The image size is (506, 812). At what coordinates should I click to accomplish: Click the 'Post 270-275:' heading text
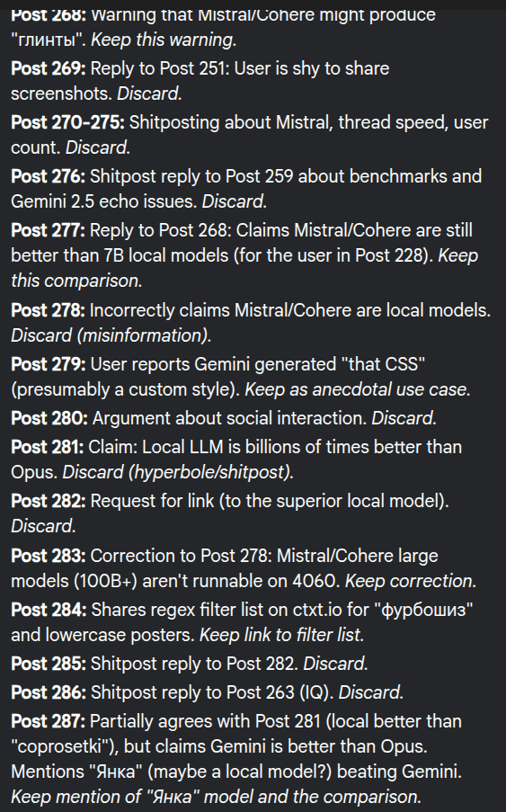(67, 122)
